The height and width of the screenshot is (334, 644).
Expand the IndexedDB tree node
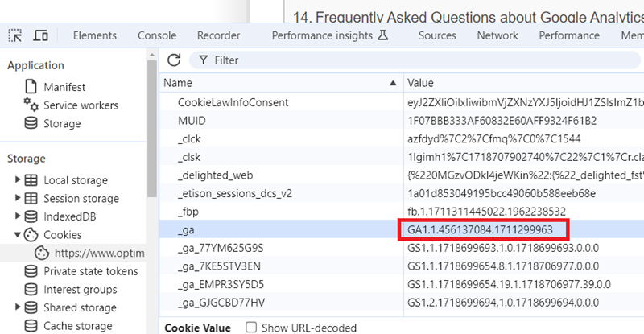17,216
